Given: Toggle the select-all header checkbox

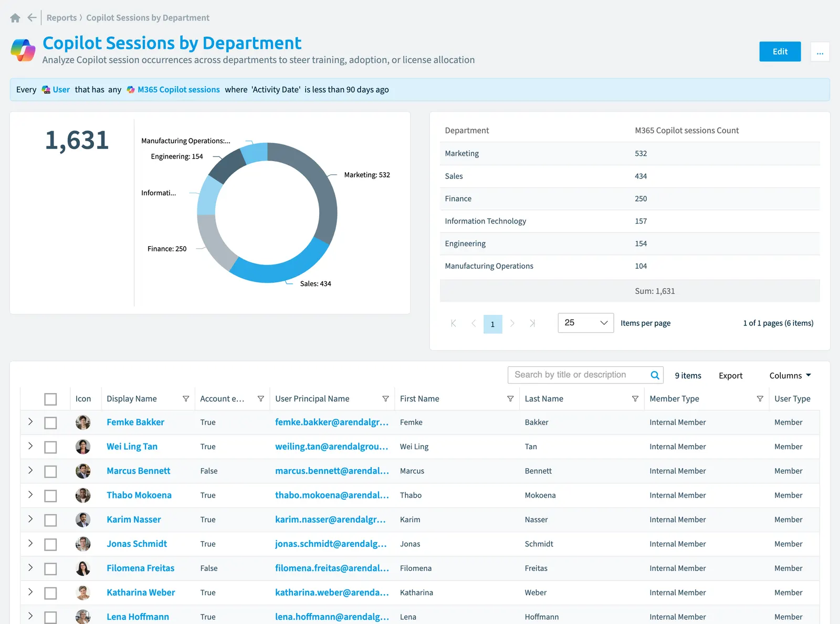Looking at the screenshot, I should (50, 399).
